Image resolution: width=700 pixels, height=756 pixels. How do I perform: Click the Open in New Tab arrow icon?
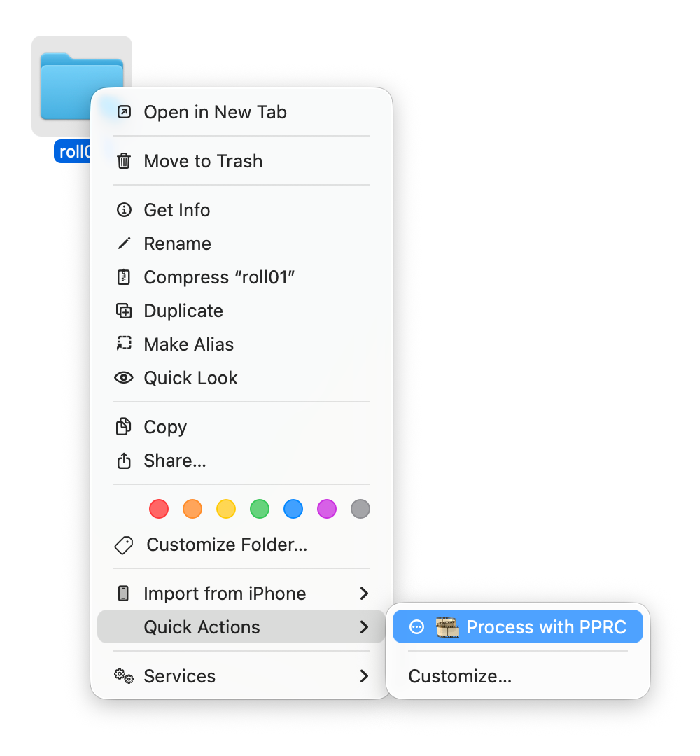pyautogui.click(x=124, y=112)
